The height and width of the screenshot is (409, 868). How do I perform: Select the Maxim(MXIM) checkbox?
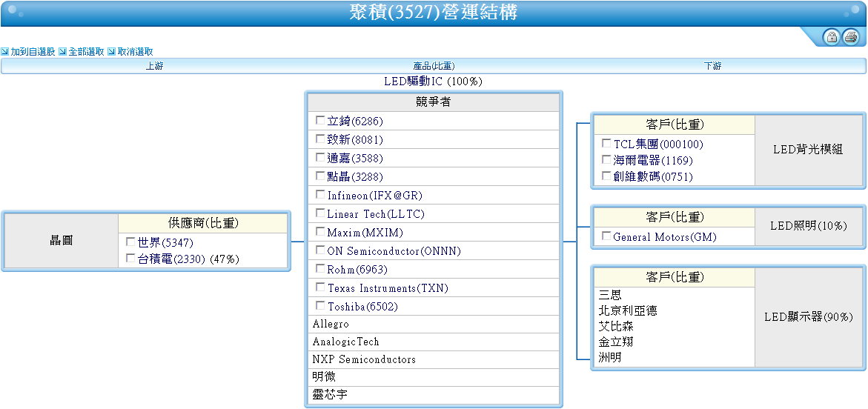(320, 231)
